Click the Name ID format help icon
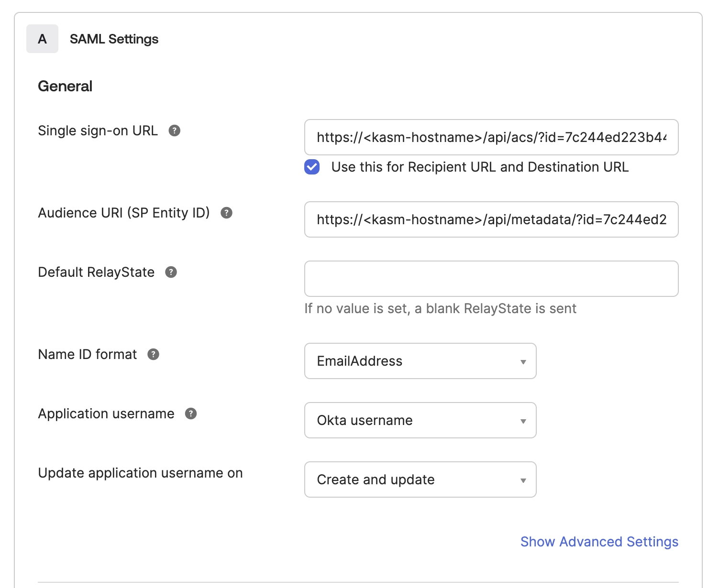 pos(153,355)
